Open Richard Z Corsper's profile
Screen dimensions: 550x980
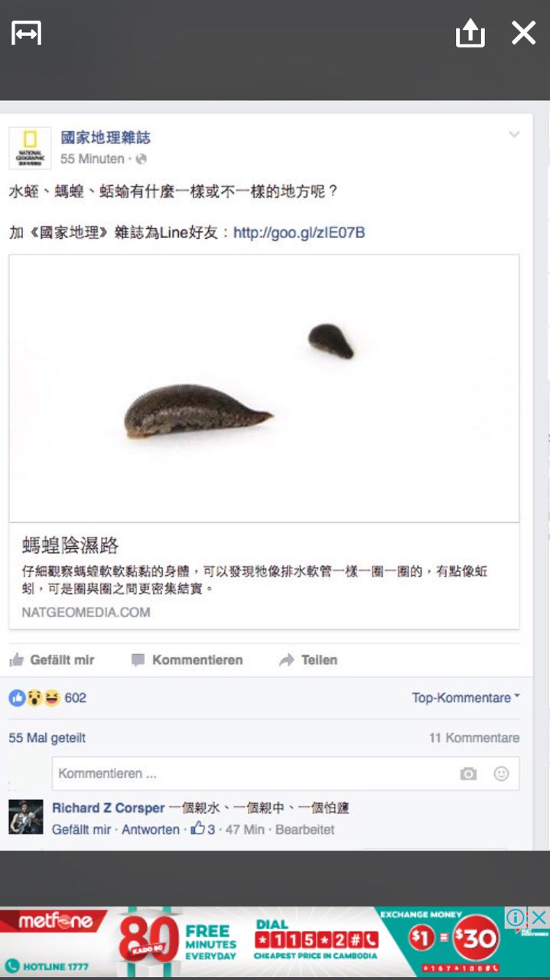pos(109,808)
